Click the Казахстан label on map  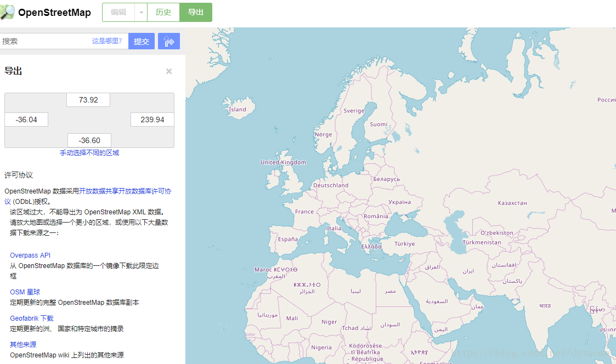(512, 203)
